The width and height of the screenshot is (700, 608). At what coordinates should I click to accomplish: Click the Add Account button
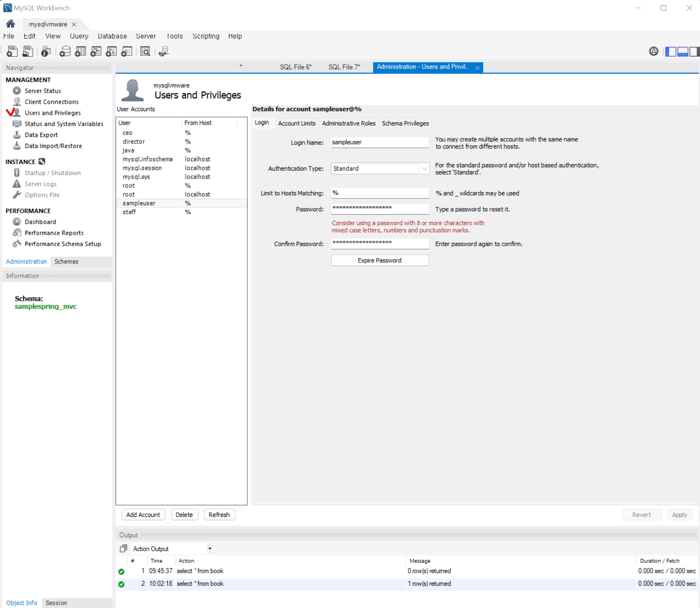coord(143,515)
